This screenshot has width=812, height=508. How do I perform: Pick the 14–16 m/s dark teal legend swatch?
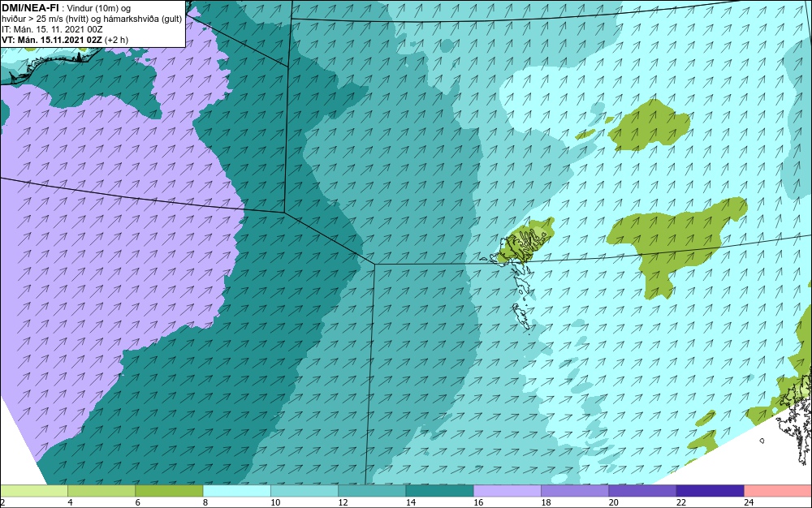click(439, 490)
